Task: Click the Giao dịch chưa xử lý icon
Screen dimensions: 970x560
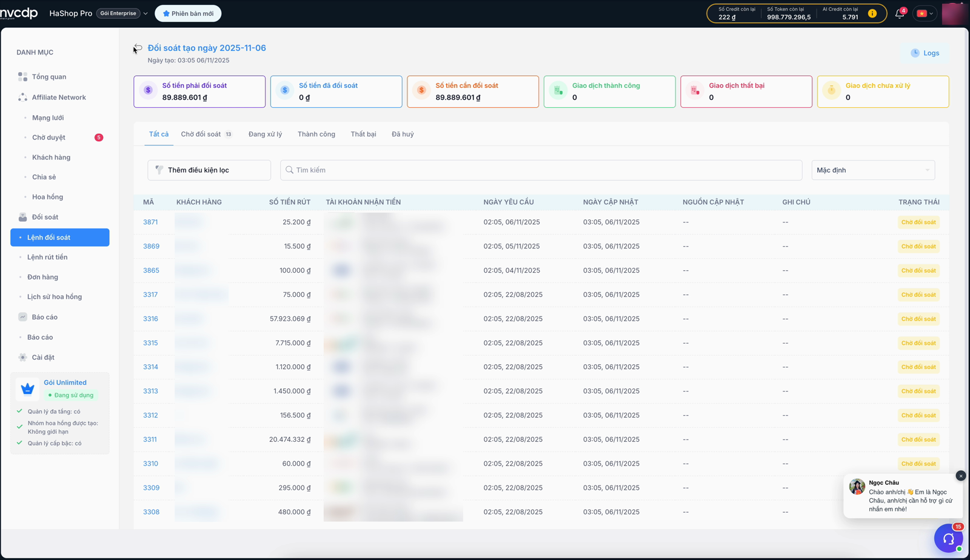Action: 832,90
